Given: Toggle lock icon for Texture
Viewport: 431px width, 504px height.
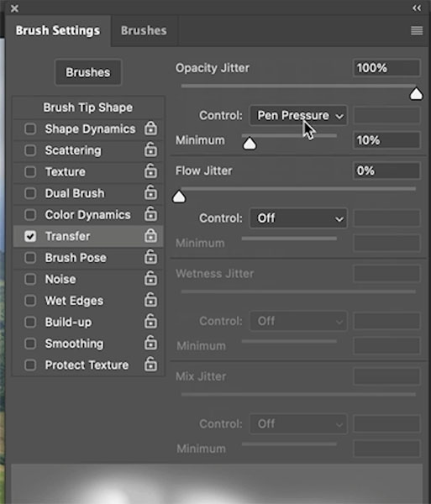Looking at the screenshot, I should pyautogui.click(x=150, y=171).
